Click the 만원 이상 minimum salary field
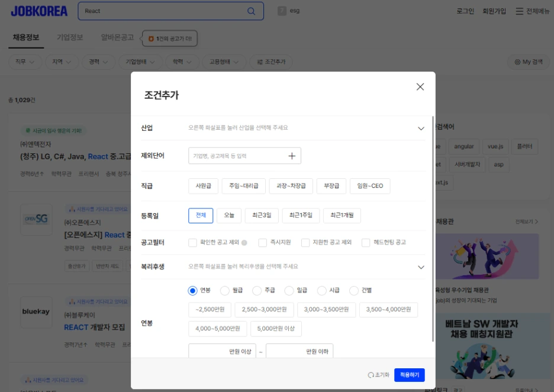Image resolution: width=554 pixels, height=392 pixels. 222,351
